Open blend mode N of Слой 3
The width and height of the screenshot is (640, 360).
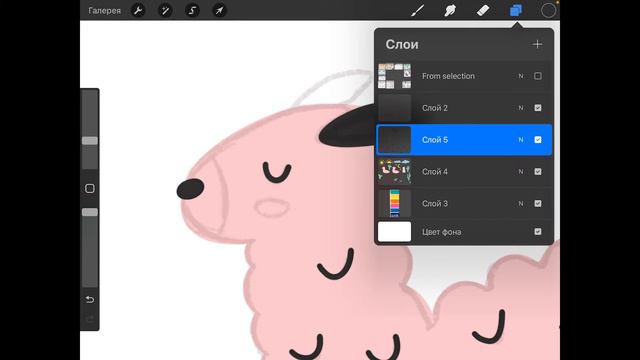coord(521,203)
